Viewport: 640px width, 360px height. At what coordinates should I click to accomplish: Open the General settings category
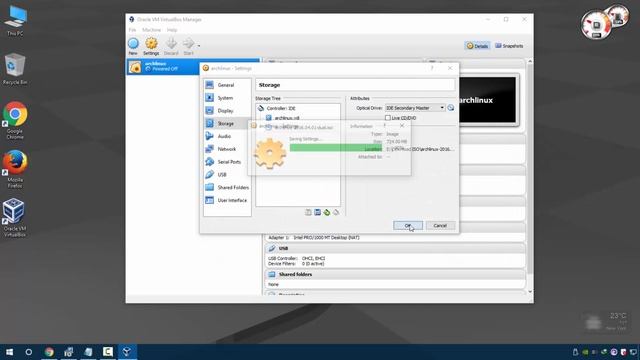click(227, 85)
